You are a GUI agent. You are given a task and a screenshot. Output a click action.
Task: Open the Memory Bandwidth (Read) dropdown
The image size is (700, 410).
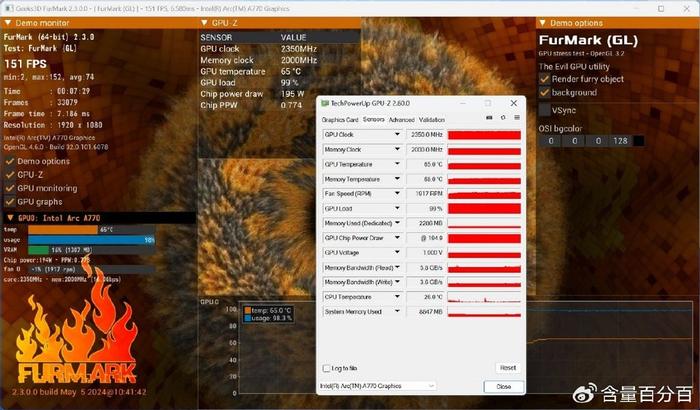tap(397, 267)
